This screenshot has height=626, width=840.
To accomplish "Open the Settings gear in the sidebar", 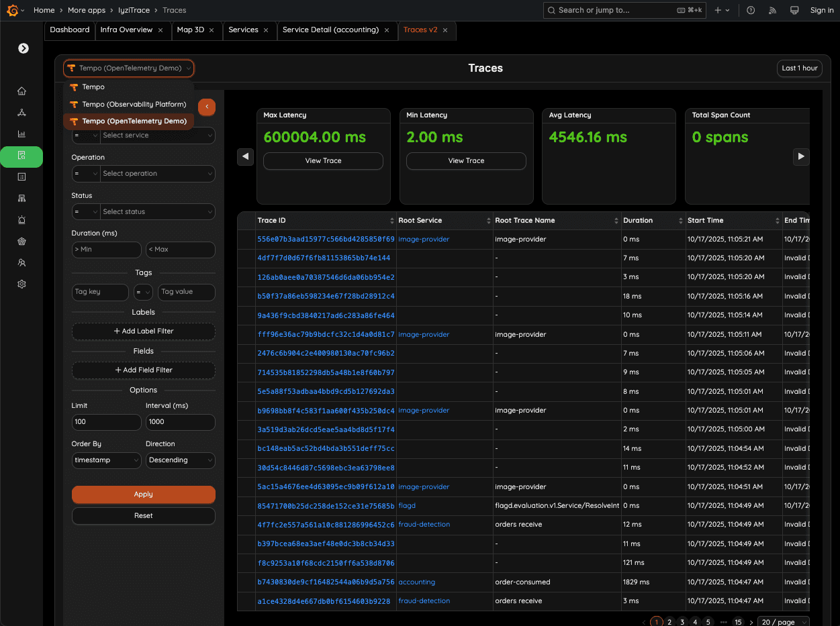I will coord(21,283).
